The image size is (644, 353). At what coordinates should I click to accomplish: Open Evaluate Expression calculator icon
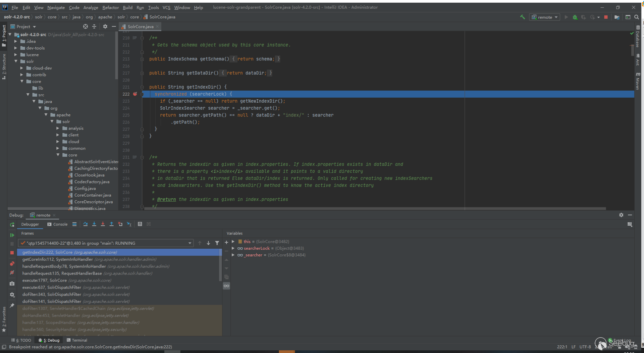click(x=140, y=224)
